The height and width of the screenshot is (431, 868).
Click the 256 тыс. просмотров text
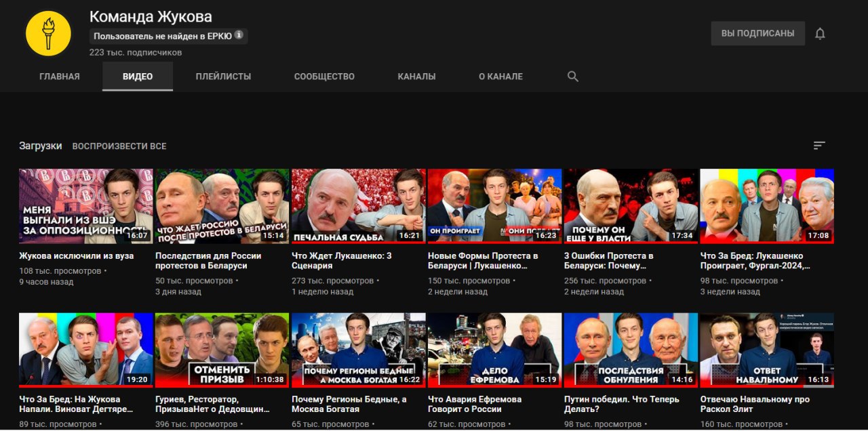(606, 281)
